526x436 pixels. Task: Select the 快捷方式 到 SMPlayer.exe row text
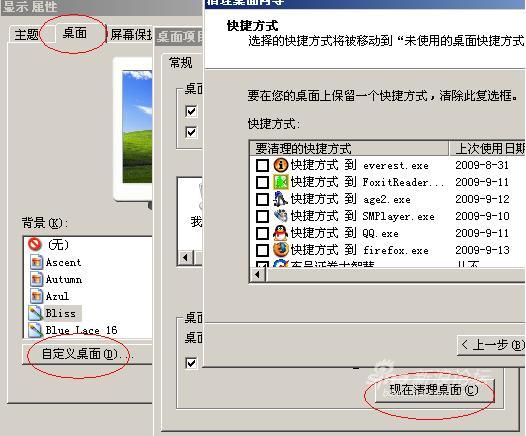coord(363,216)
